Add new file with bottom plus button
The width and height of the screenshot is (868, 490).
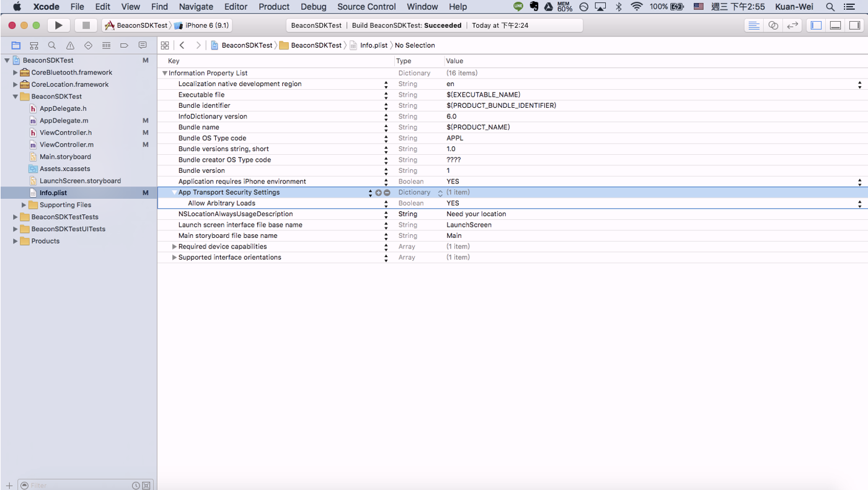pyautogui.click(x=9, y=486)
